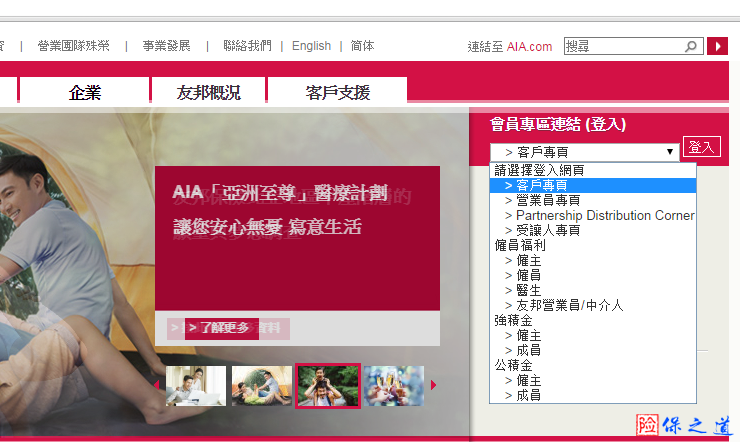Select 僱員 under 僱員福利
The height and width of the screenshot is (442, 740).
(593, 275)
